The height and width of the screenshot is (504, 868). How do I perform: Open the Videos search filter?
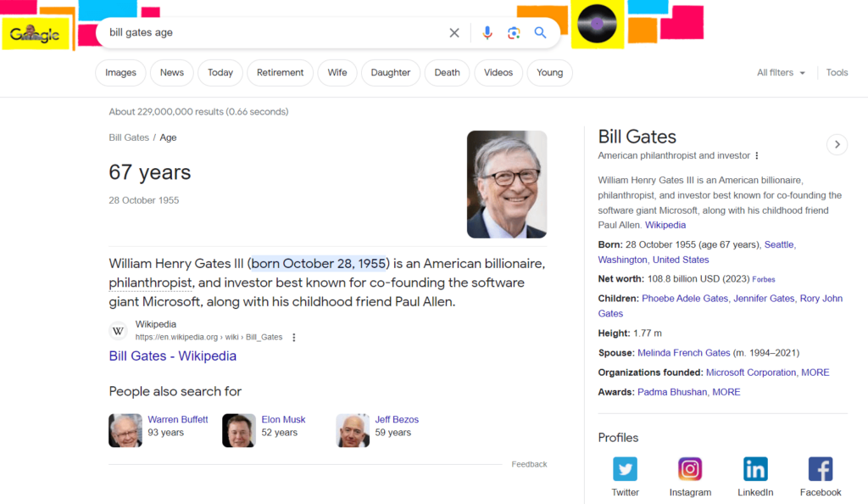[498, 73]
